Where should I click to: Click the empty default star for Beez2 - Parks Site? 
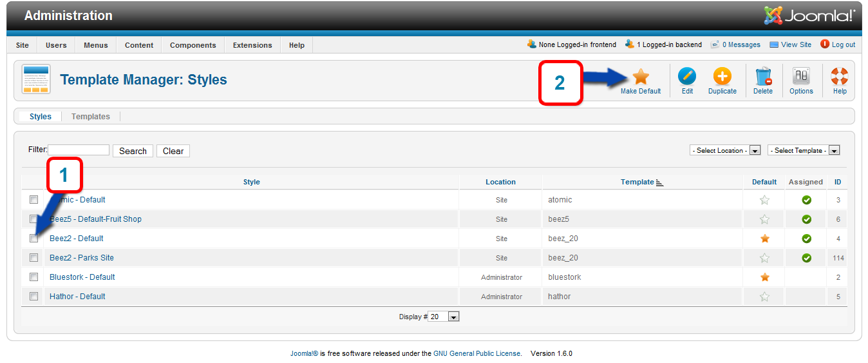point(764,258)
